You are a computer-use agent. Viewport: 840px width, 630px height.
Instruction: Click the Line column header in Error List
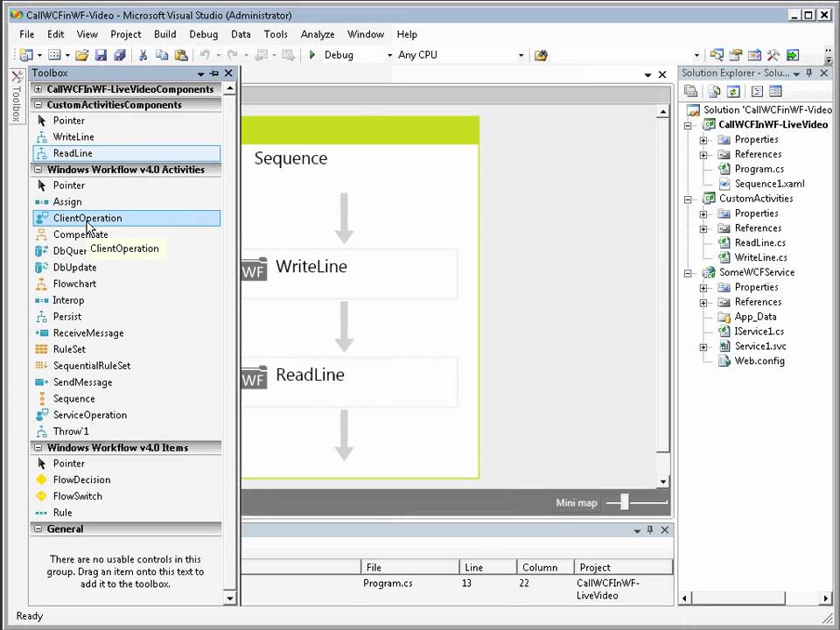(487, 567)
